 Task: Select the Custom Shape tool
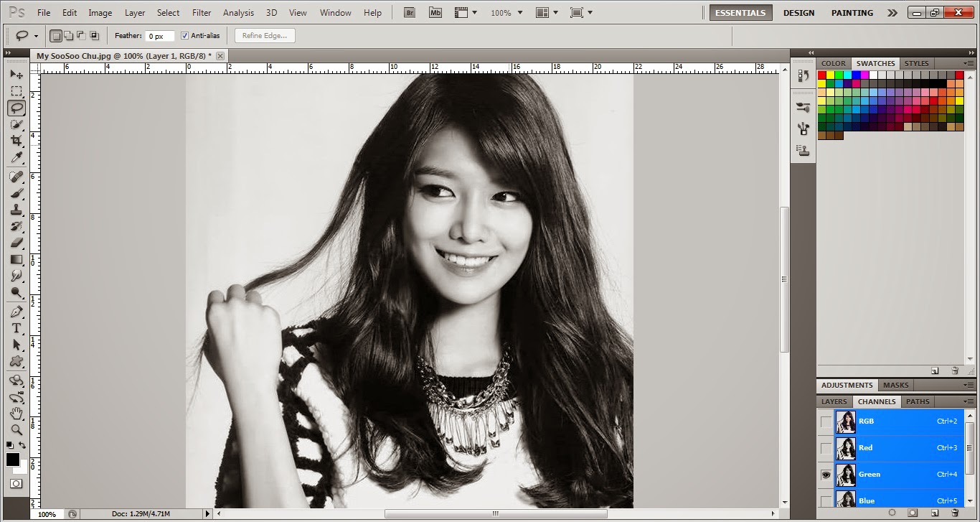pyautogui.click(x=16, y=361)
